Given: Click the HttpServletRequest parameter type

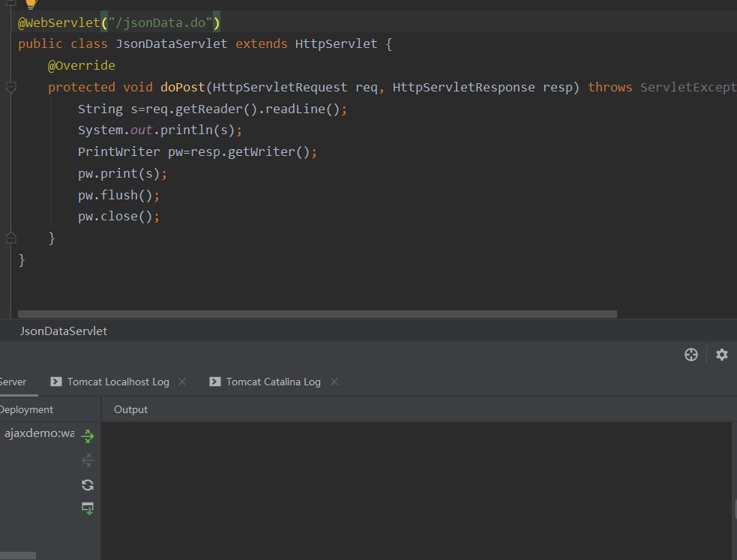Looking at the screenshot, I should click(x=280, y=88).
